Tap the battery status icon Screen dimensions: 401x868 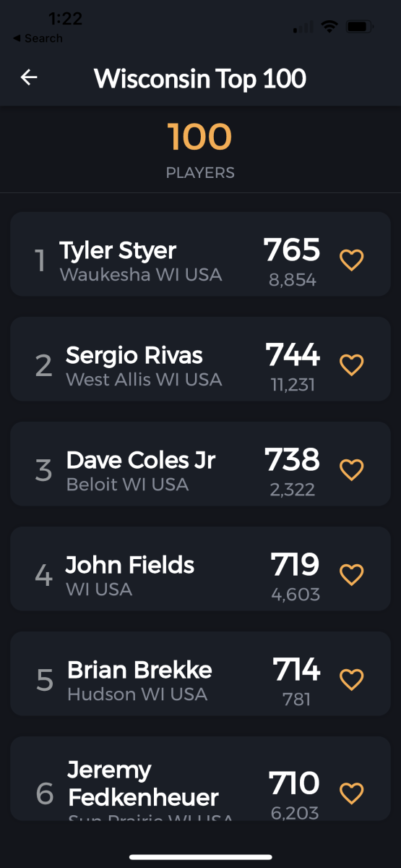coord(359,27)
